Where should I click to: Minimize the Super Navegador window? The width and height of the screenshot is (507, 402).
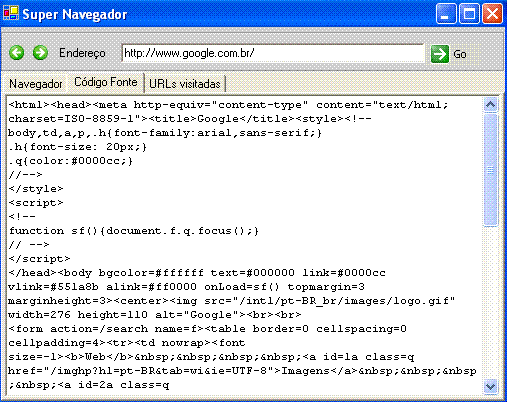pos(446,14)
